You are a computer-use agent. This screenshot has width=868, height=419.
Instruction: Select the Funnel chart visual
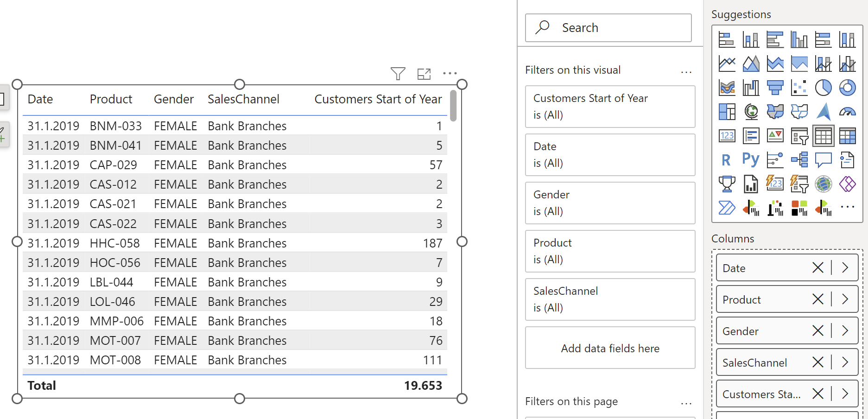click(775, 88)
